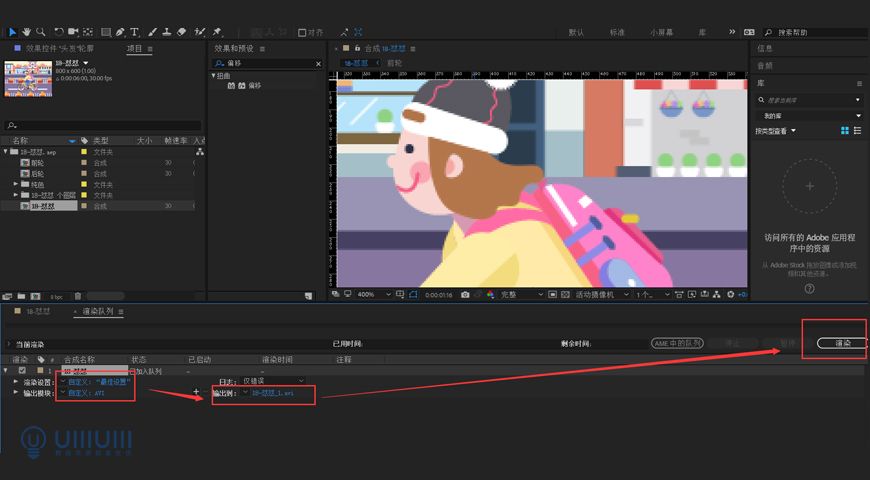870x480 pixels.
Task: Toggle the 对齐 snapping checkbox
Action: [x=302, y=33]
